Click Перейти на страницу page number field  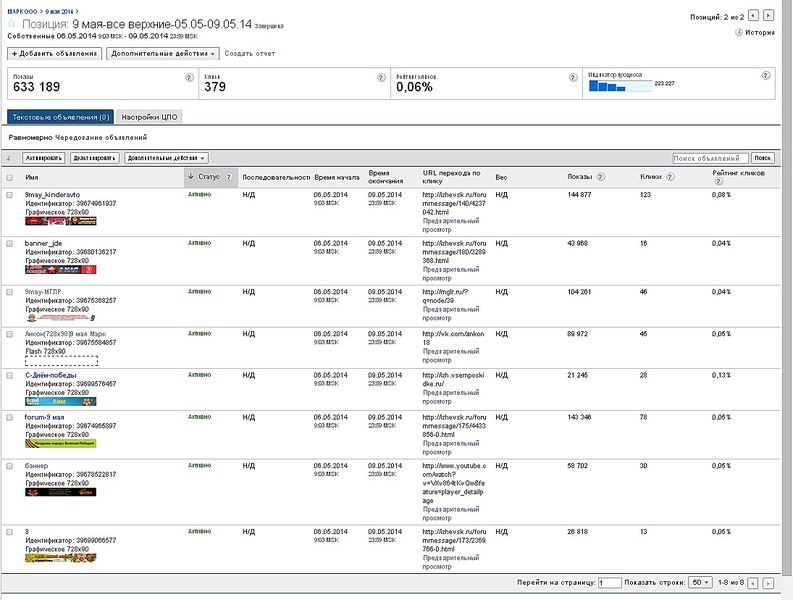tap(609, 583)
